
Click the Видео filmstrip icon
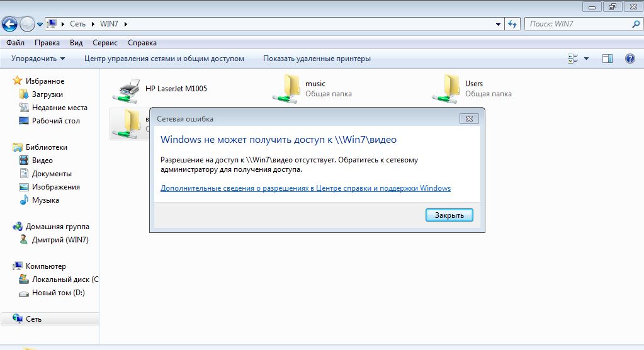tap(24, 161)
